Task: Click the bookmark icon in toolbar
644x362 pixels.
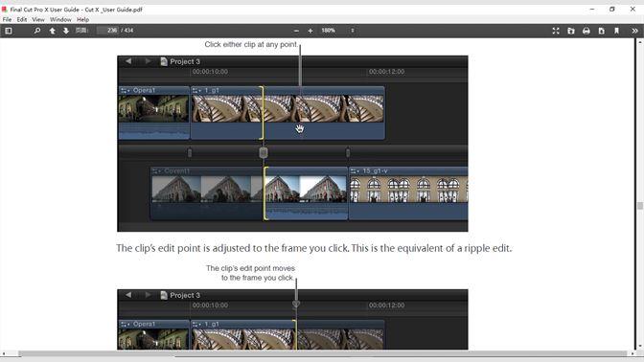Action: 616,31
